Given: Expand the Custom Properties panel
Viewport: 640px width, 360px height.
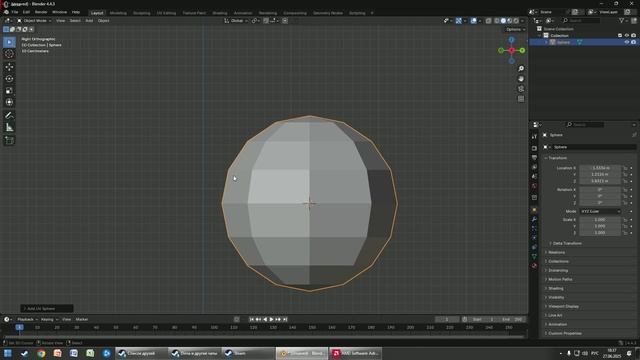Looking at the screenshot, I should coord(564,333).
